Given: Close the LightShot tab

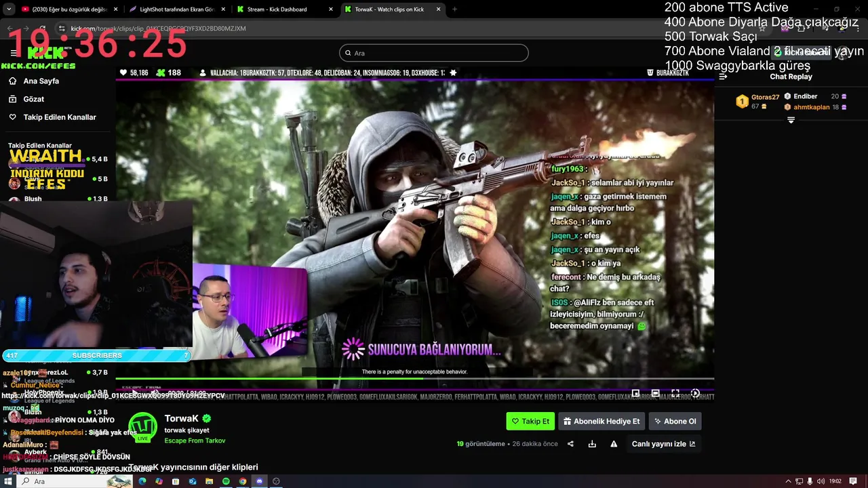Looking at the screenshot, I should tap(222, 9).
